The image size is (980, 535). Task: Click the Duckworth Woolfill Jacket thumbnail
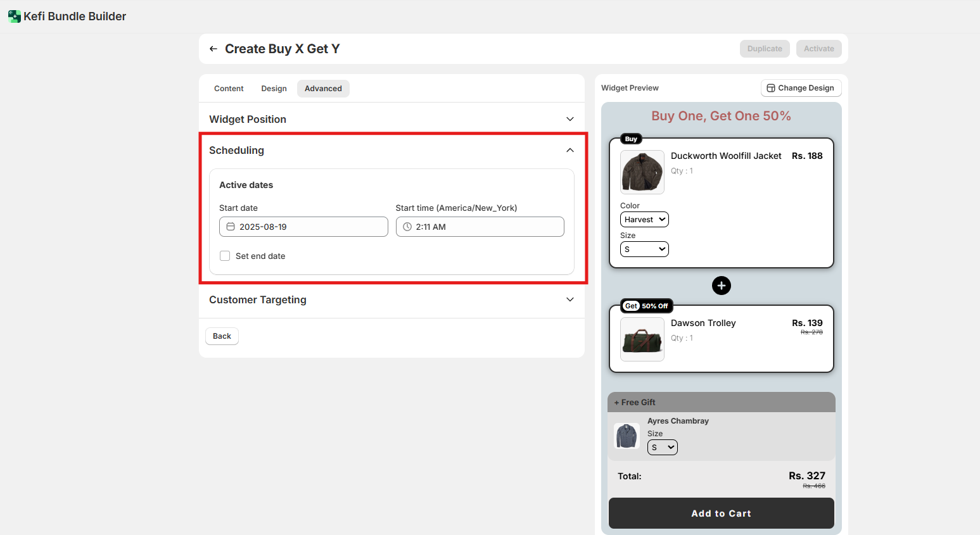[642, 172]
